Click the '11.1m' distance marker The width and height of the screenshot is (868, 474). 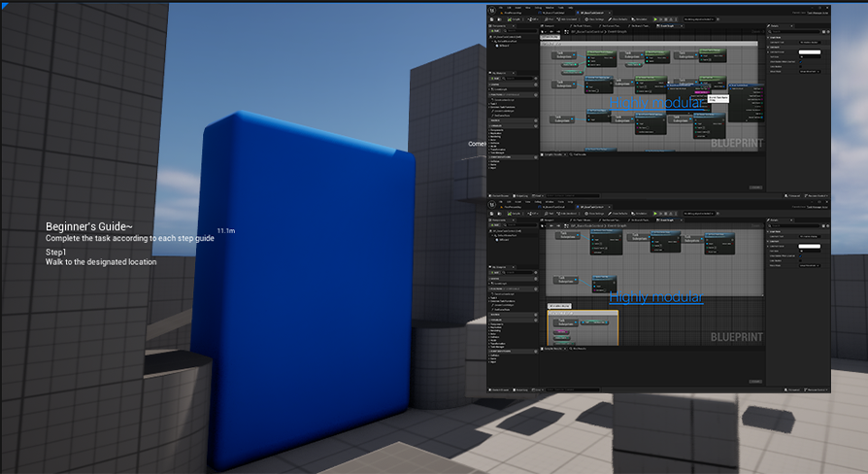click(226, 231)
